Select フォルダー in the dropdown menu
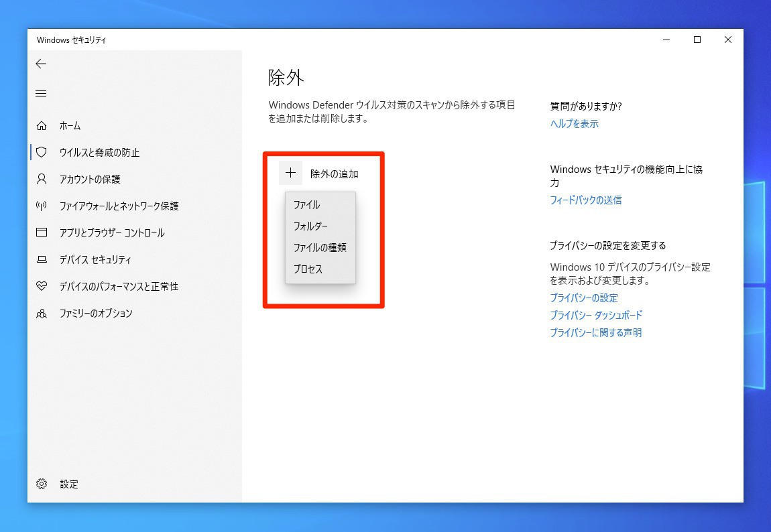Viewport: 771px width, 532px height. click(x=310, y=226)
